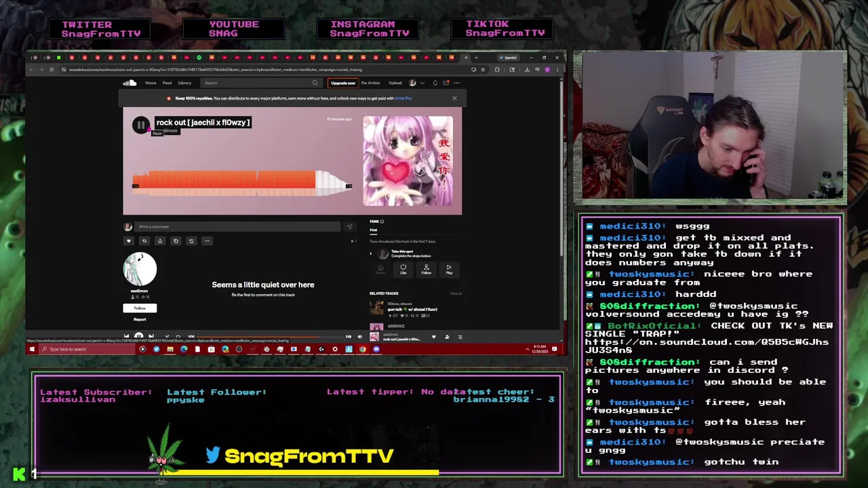This screenshot has width=868, height=488.
Task: Click the browser address bar URL
Action: coord(216,69)
